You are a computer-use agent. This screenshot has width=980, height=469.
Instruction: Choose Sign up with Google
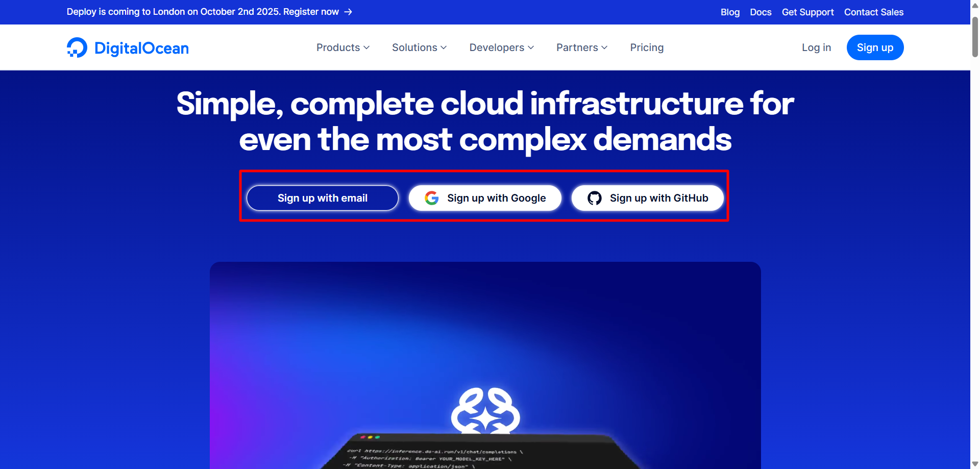pyautogui.click(x=485, y=198)
